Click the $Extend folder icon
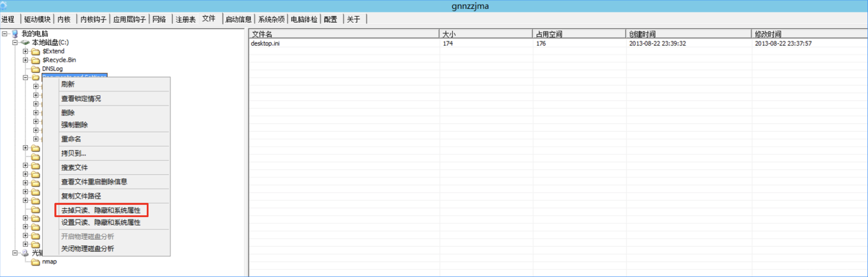Image resolution: width=868 pixels, height=277 pixels. 35,52
